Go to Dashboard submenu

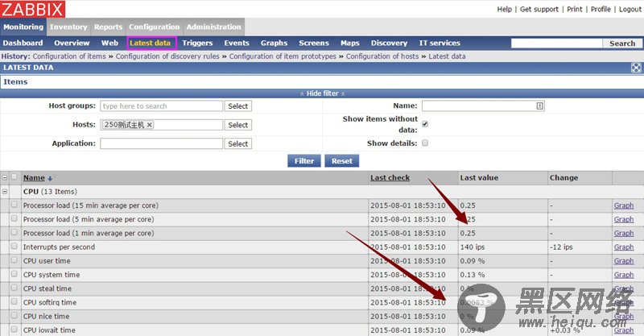[x=23, y=43]
